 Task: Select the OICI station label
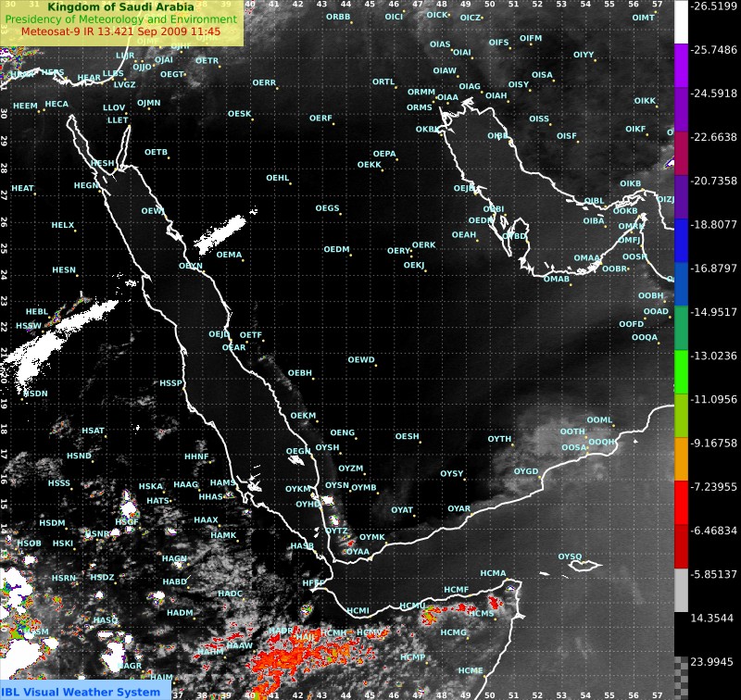pyautogui.click(x=394, y=17)
